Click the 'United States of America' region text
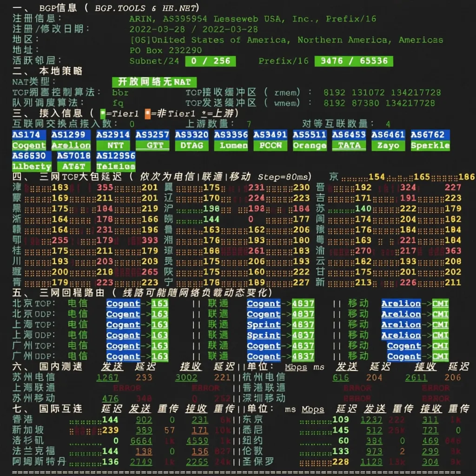476x476 pixels. point(286,40)
